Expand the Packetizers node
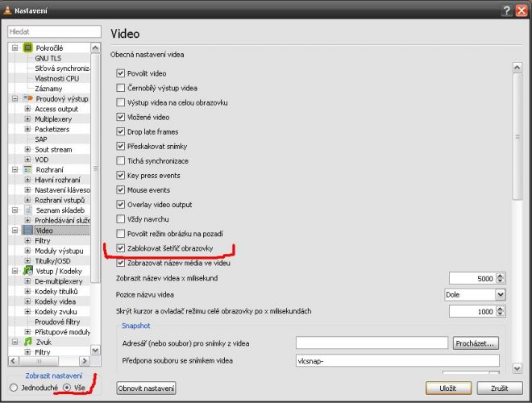 pos(27,129)
